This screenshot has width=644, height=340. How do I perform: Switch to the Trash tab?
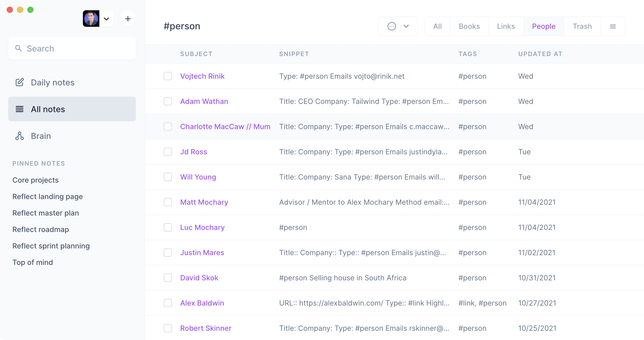point(582,26)
